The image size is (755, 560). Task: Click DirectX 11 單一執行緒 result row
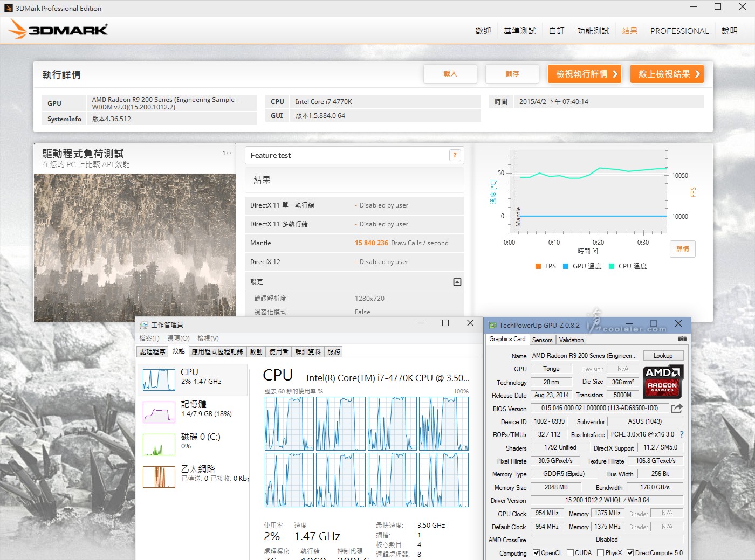[354, 205]
